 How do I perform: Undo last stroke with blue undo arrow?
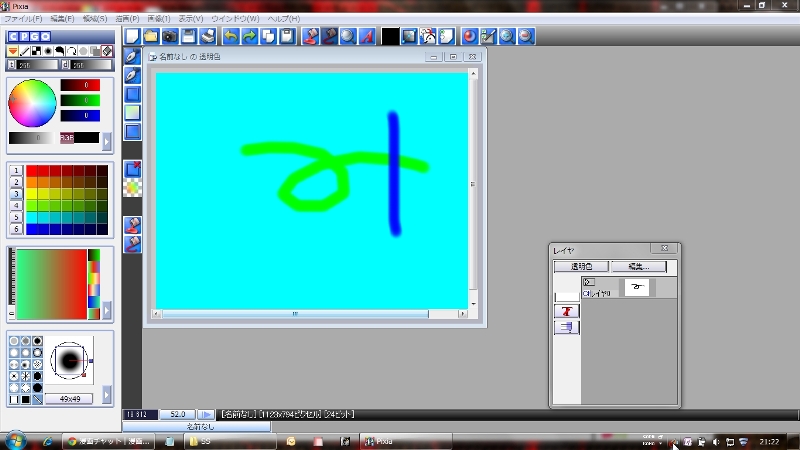(231, 36)
